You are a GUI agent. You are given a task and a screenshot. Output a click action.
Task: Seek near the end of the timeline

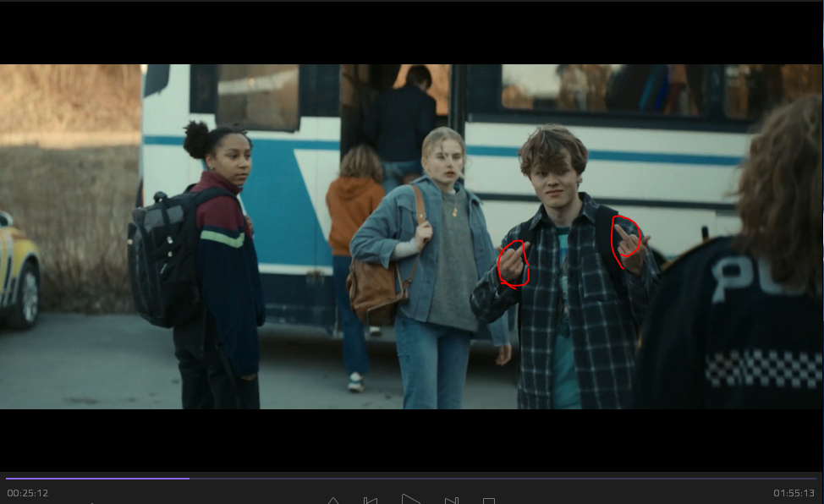coord(808,479)
